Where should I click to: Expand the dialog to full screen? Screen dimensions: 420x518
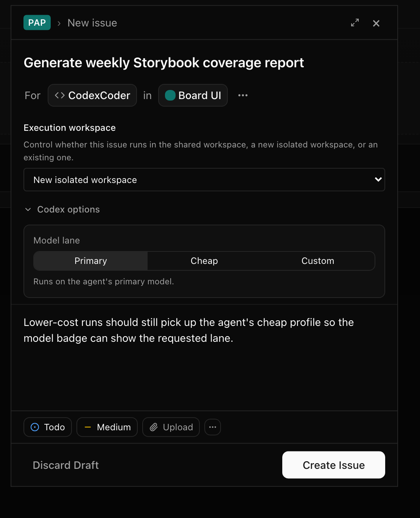pyautogui.click(x=355, y=23)
